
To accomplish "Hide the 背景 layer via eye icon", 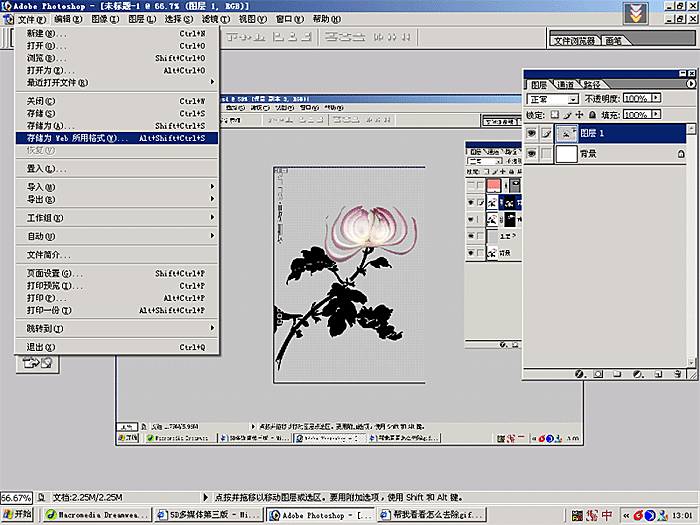I will click(531, 154).
